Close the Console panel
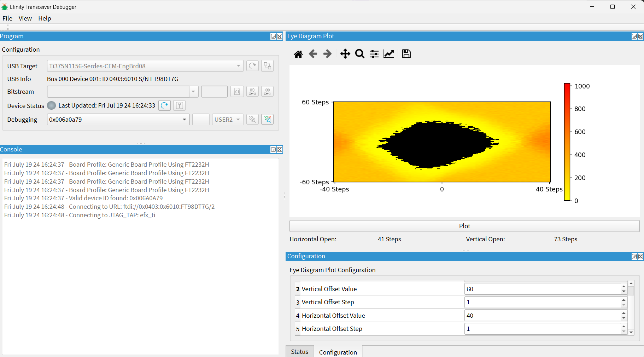 pyautogui.click(x=280, y=150)
